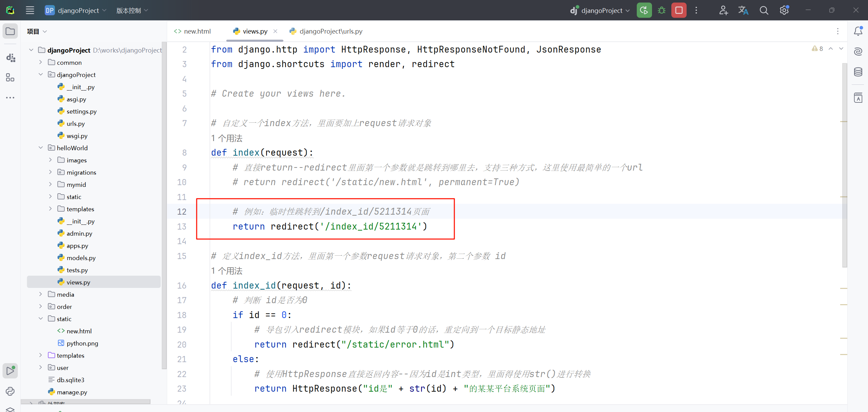Viewport: 868px width, 412px height.
Task: Click the usages hint above def index
Action: click(227, 138)
